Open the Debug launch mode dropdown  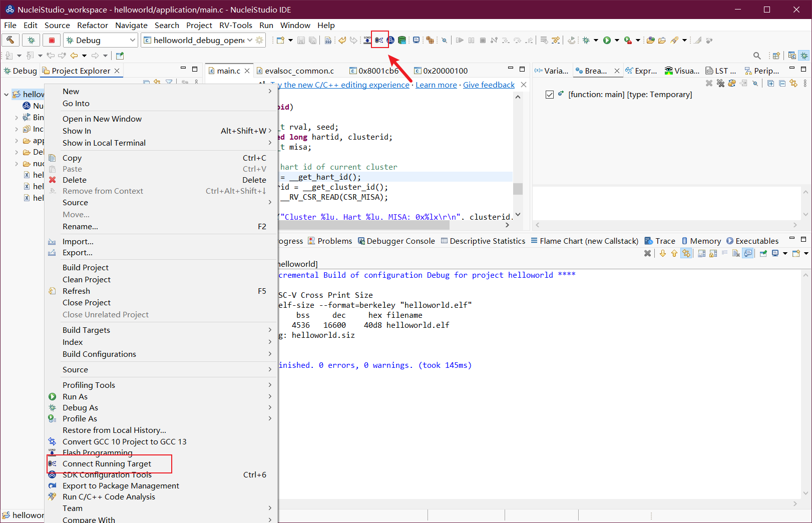(133, 40)
